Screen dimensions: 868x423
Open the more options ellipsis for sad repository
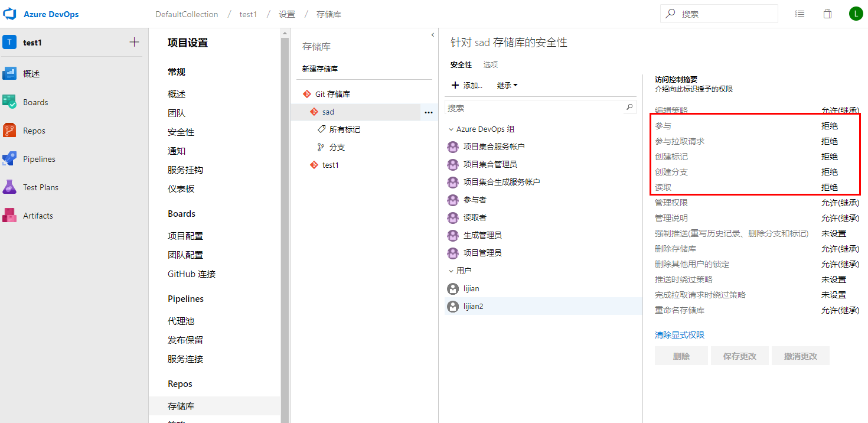[429, 112]
